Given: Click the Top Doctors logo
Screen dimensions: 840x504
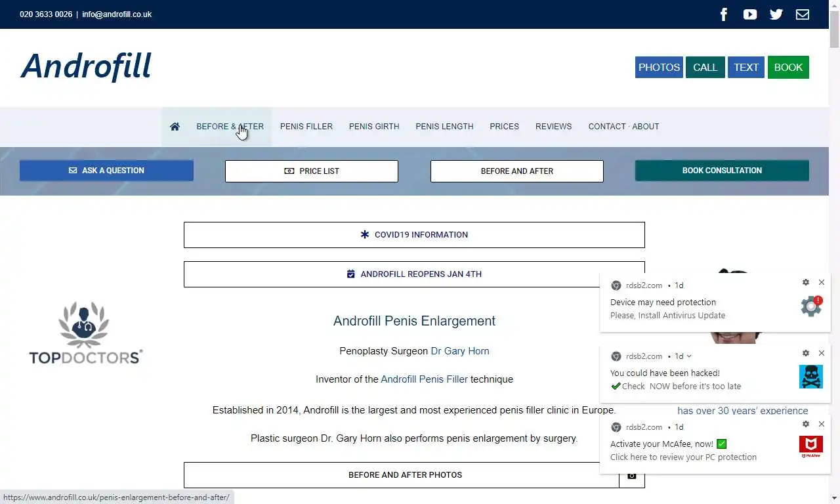Looking at the screenshot, I should click(x=86, y=333).
